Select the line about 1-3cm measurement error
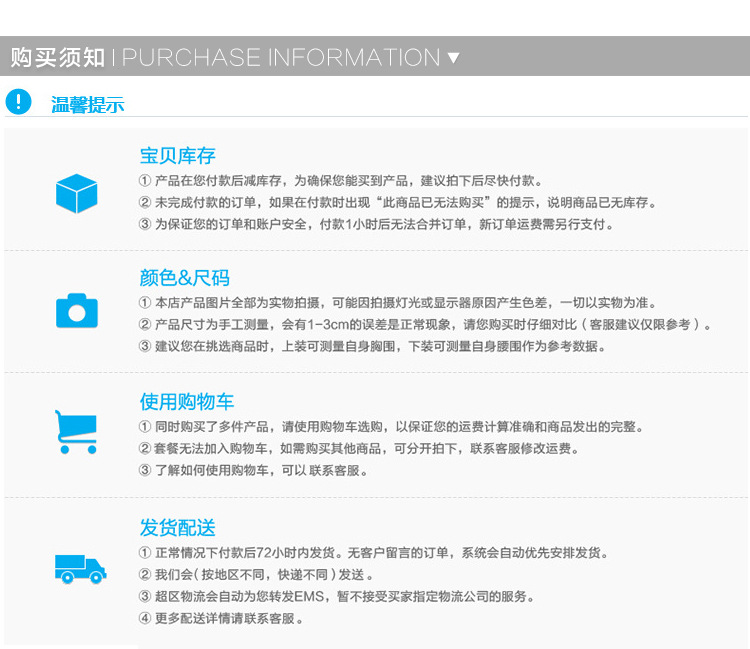Image resolution: width=750 pixels, height=649 pixels. click(x=426, y=325)
